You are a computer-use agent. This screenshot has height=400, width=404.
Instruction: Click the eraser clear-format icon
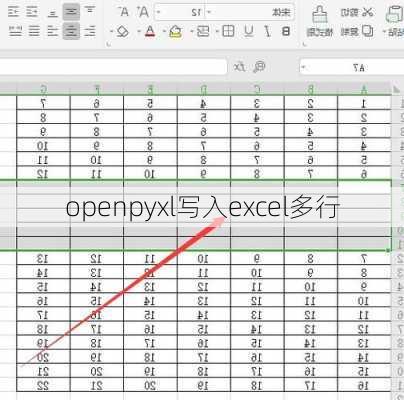[x=122, y=31]
